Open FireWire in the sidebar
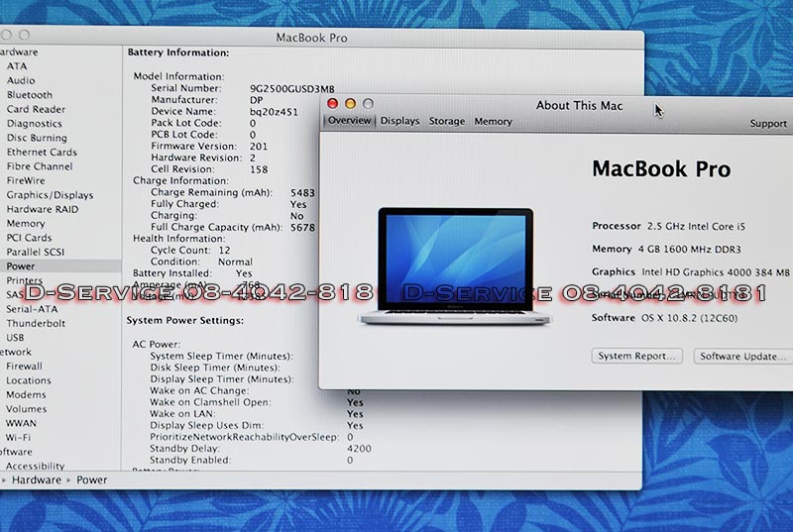Image resolution: width=793 pixels, height=532 pixels. [x=26, y=180]
